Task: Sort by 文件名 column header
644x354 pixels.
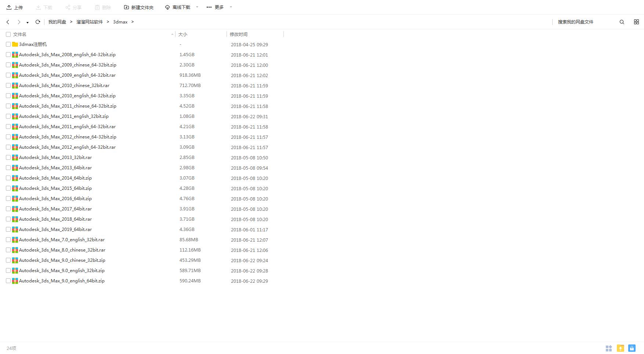Action: coord(20,34)
